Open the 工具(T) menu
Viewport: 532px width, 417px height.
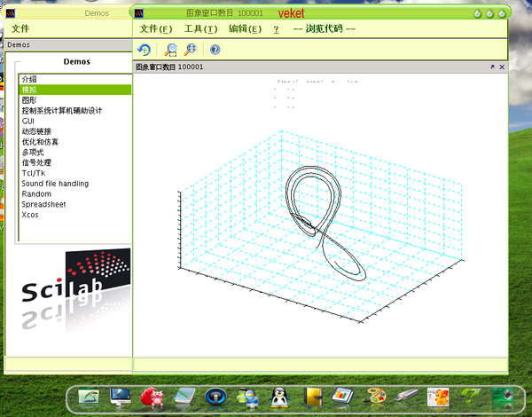click(200, 29)
